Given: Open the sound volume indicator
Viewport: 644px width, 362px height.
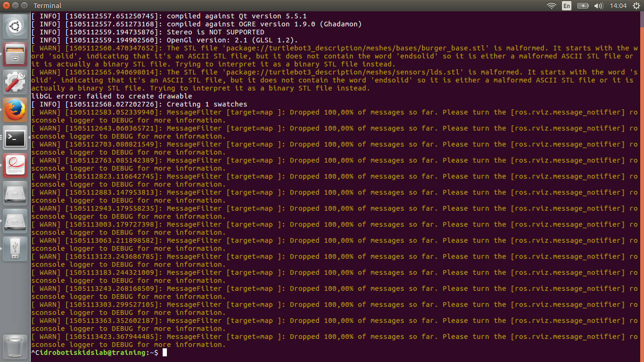Looking at the screenshot, I should pos(599,6).
